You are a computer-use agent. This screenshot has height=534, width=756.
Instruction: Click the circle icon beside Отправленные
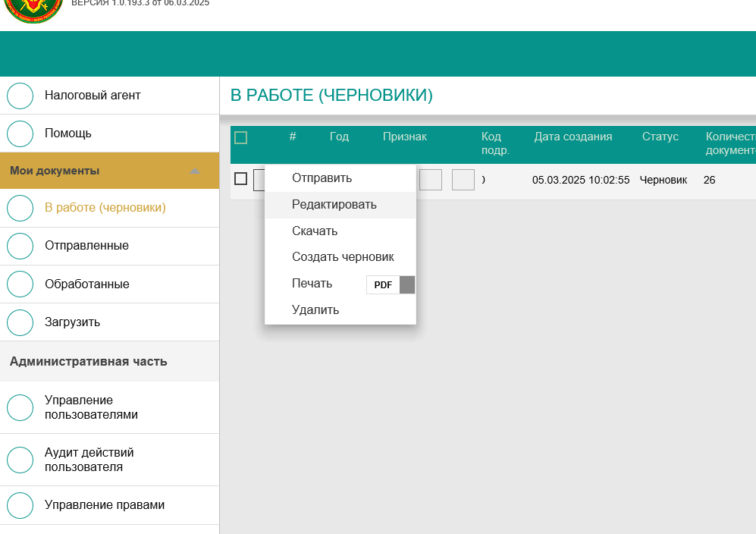coord(20,246)
